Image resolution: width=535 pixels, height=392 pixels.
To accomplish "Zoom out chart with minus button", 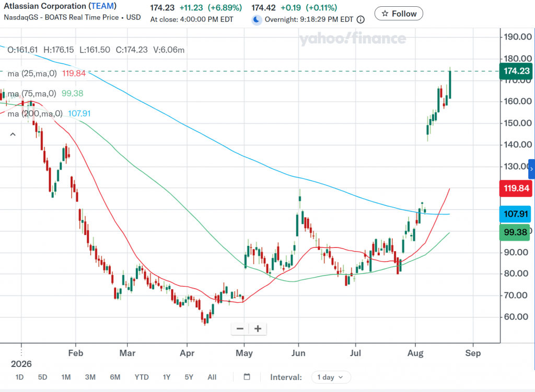I will pyautogui.click(x=240, y=329).
